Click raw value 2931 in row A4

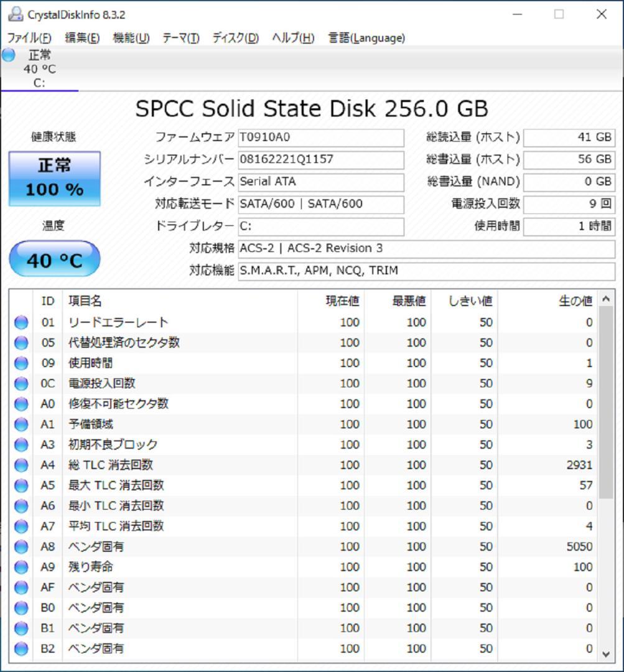click(579, 465)
